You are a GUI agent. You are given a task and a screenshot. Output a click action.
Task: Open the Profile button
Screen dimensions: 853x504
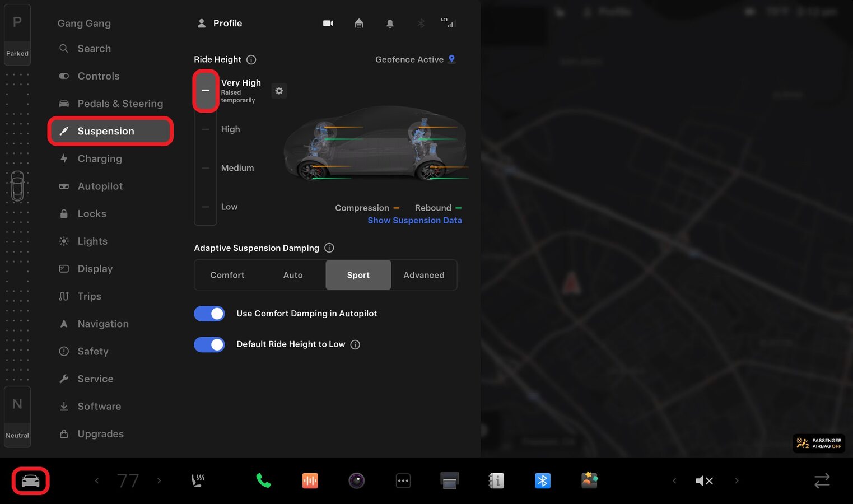click(x=220, y=24)
